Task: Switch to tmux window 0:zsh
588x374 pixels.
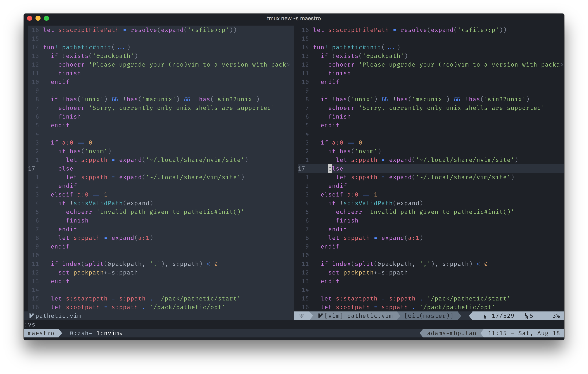Action: [81, 333]
